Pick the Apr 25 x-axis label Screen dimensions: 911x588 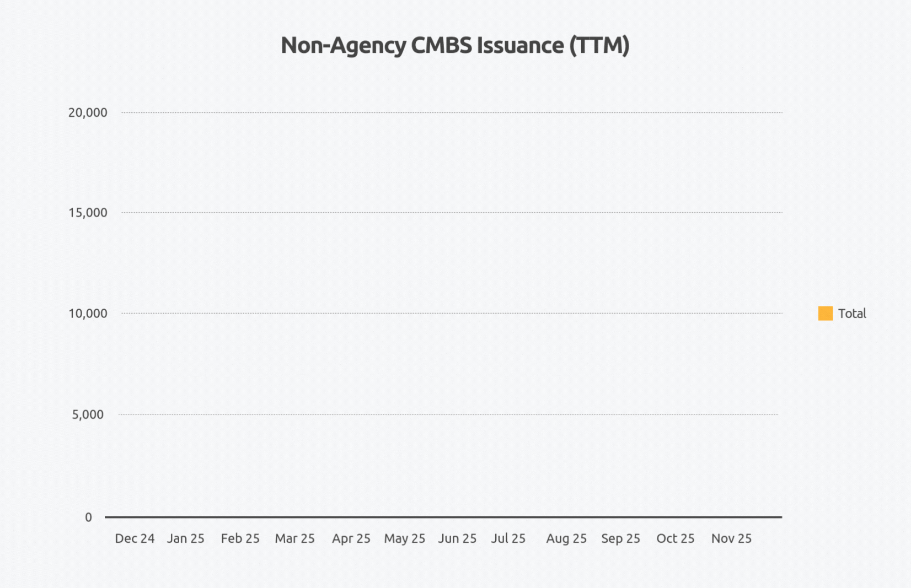click(351, 538)
